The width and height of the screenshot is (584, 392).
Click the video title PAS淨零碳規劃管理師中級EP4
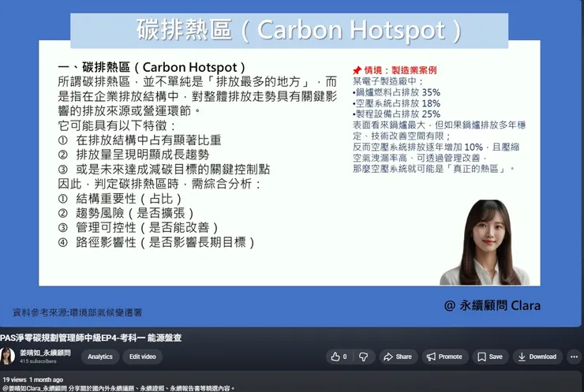tap(91, 338)
